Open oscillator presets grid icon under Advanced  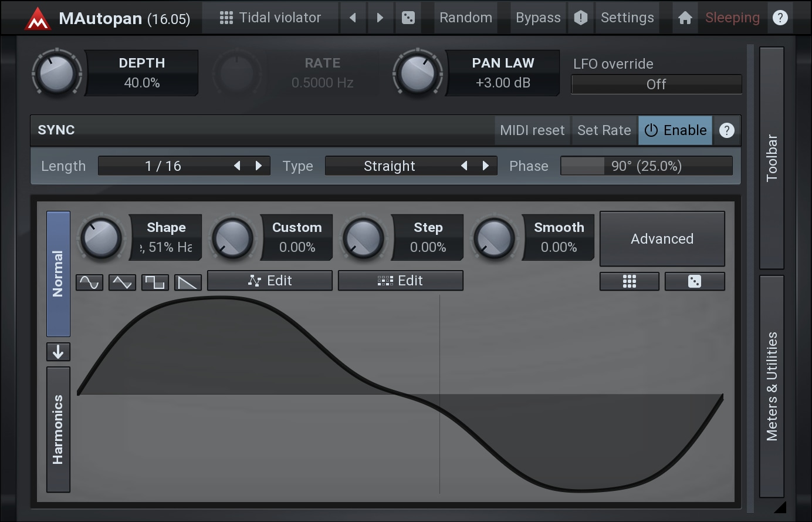[x=630, y=281]
